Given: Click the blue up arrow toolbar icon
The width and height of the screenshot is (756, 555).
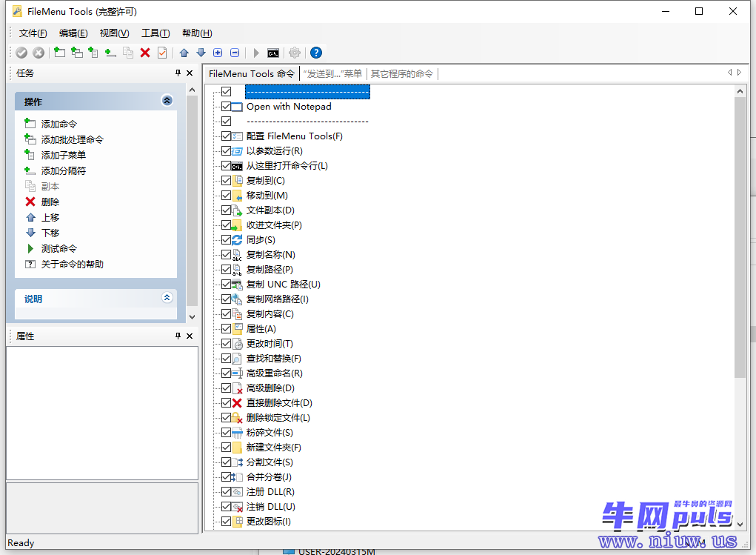Looking at the screenshot, I should click(x=184, y=53).
